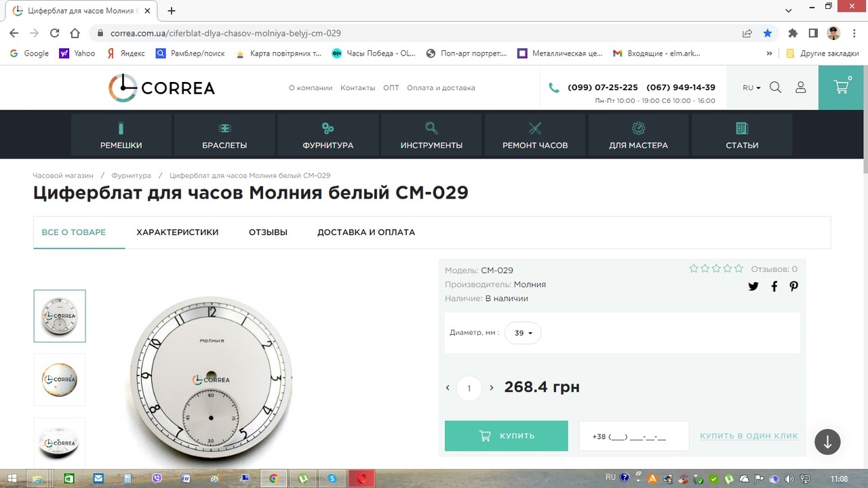
Task: Expand the Диаметр 39 dropdown
Action: (523, 333)
